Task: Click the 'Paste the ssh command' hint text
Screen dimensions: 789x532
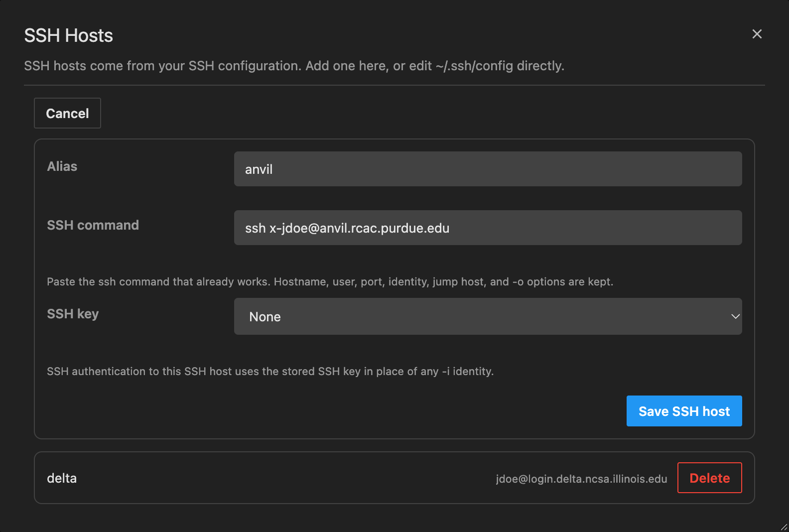Action: click(330, 281)
